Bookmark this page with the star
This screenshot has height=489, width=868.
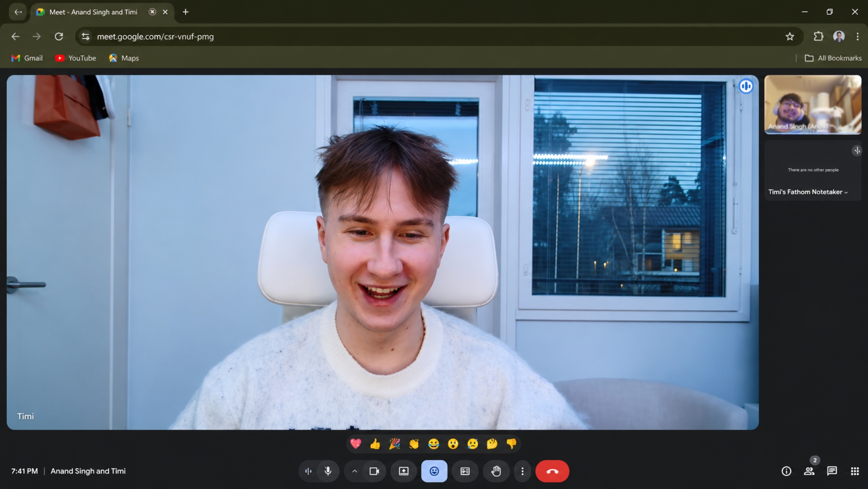click(x=790, y=37)
